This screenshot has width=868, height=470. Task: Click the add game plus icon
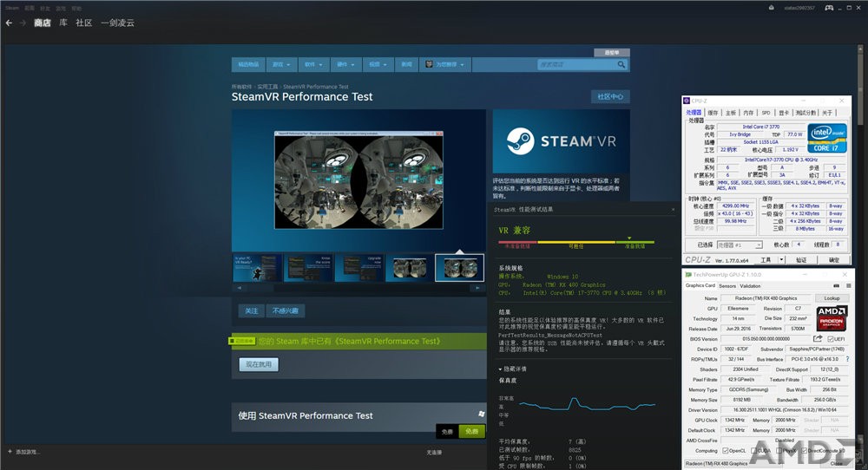(10, 452)
